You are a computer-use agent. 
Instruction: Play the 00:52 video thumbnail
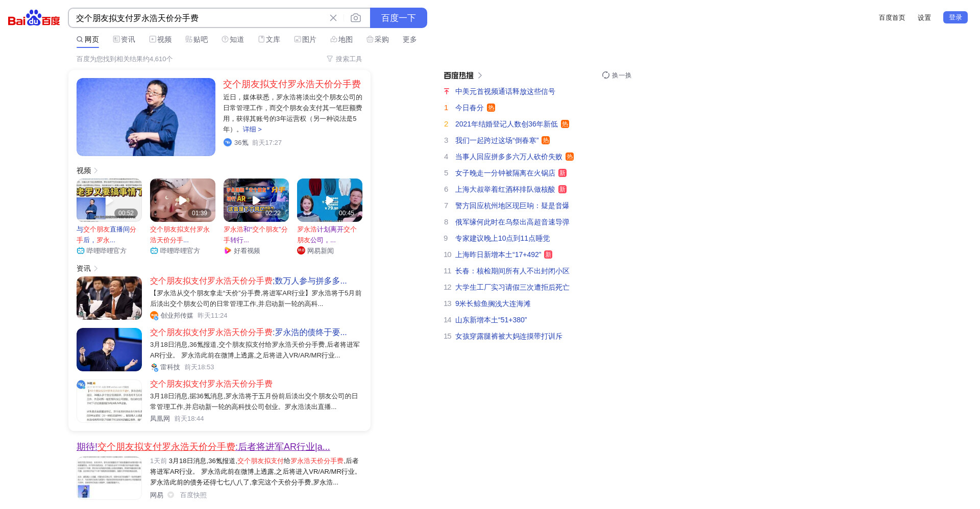(x=109, y=200)
